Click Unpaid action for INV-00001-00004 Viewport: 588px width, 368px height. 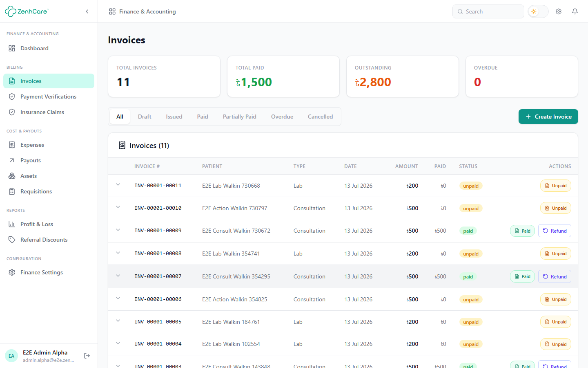coord(556,344)
